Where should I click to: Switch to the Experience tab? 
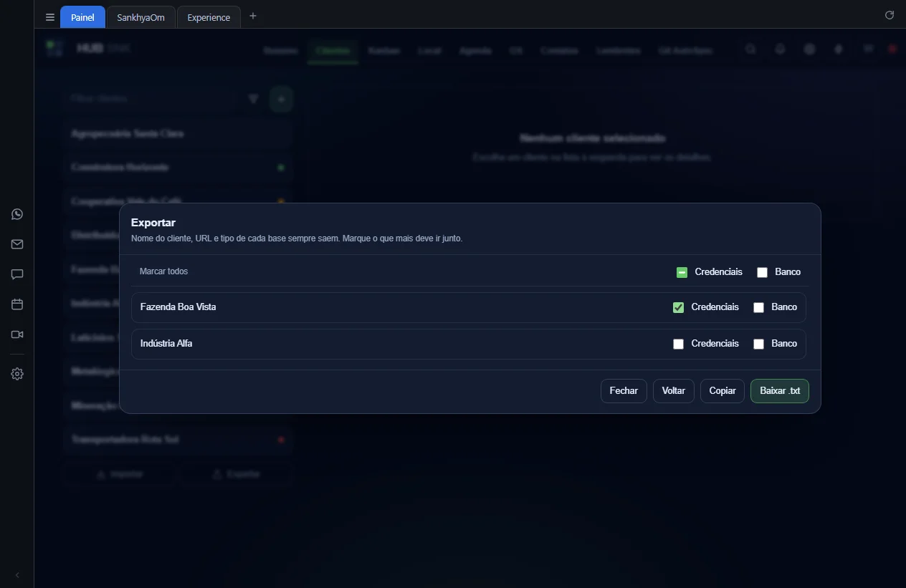[209, 17]
